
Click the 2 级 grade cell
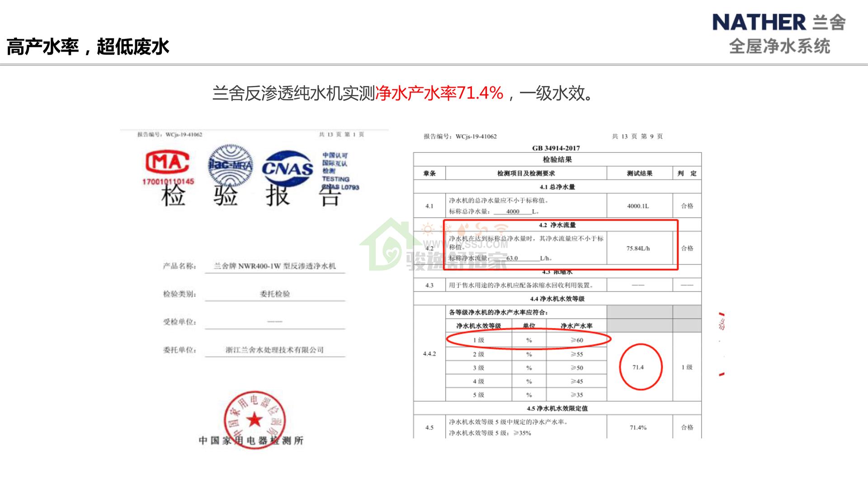point(479,354)
